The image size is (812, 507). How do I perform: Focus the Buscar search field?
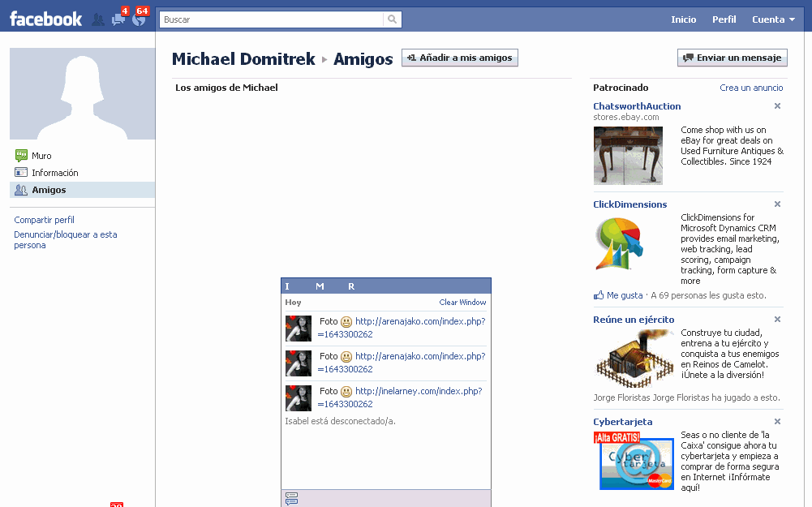coord(272,19)
